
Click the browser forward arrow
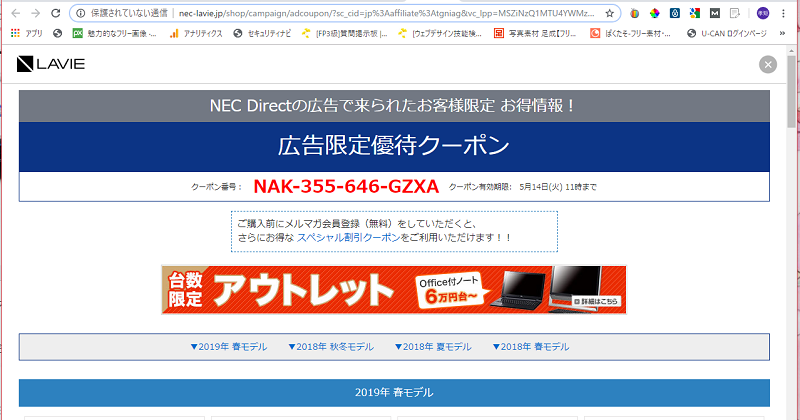(35, 13)
